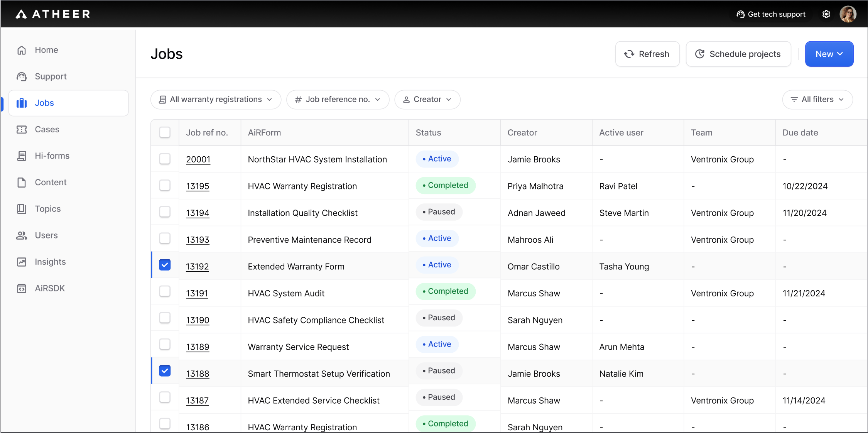Click the Completed status badge for job 13191
Image resolution: width=868 pixels, height=433 pixels.
pos(446,291)
